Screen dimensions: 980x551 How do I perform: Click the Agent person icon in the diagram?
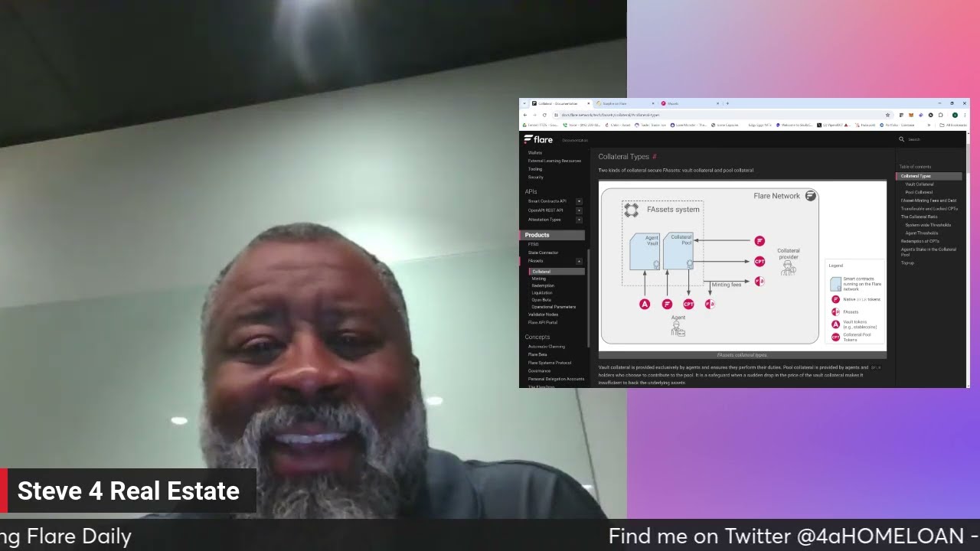click(678, 329)
